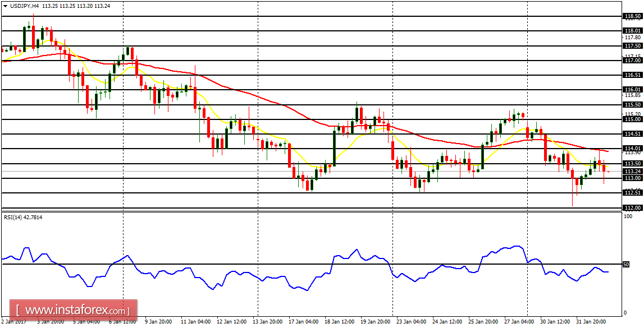
Task: Click the 113.50 price level tag
Action: click(634, 163)
